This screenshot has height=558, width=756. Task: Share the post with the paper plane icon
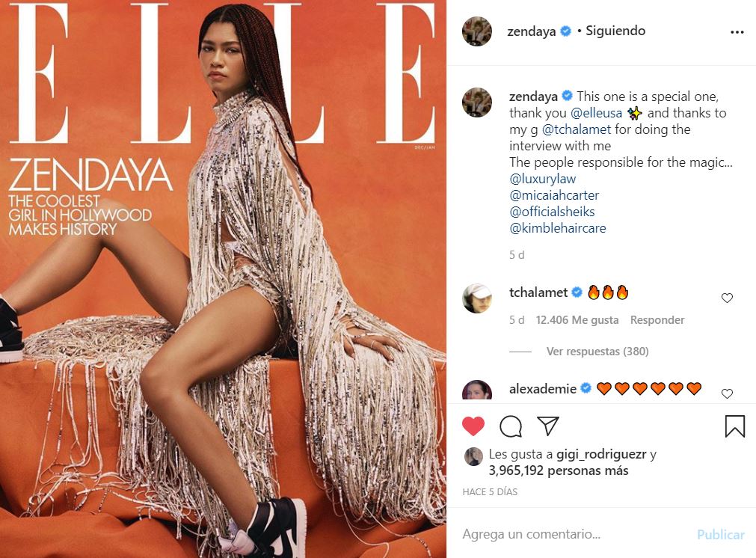click(547, 426)
